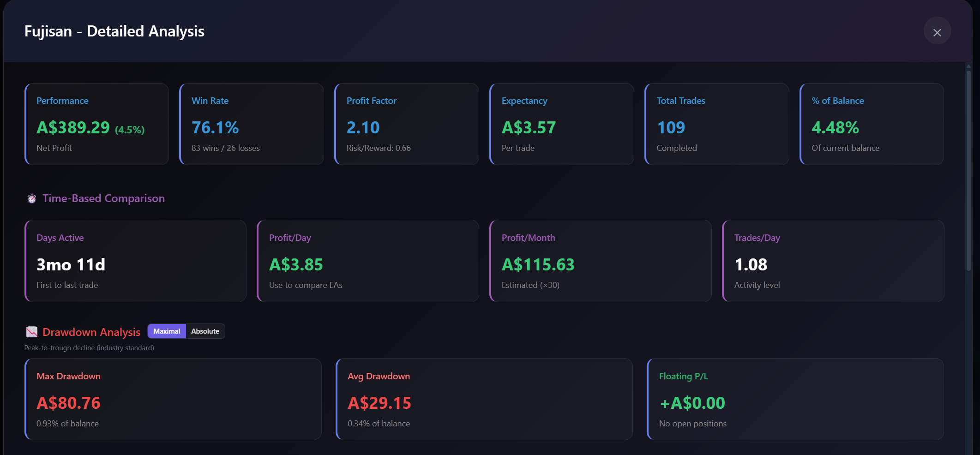Click the declining chart icon beside Drawdown Analysis

(x=32, y=332)
